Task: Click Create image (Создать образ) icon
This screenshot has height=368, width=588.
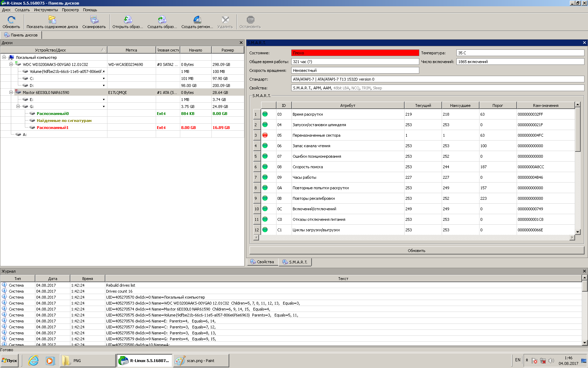Action: pos(162,20)
